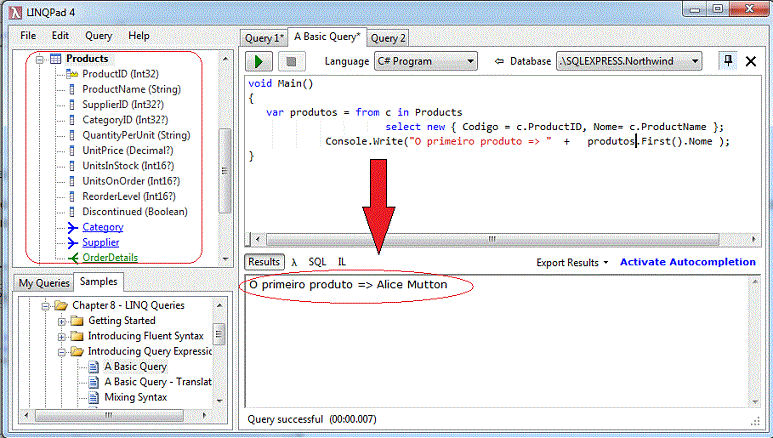Select the ProductName (String) column row

[131, 89]
